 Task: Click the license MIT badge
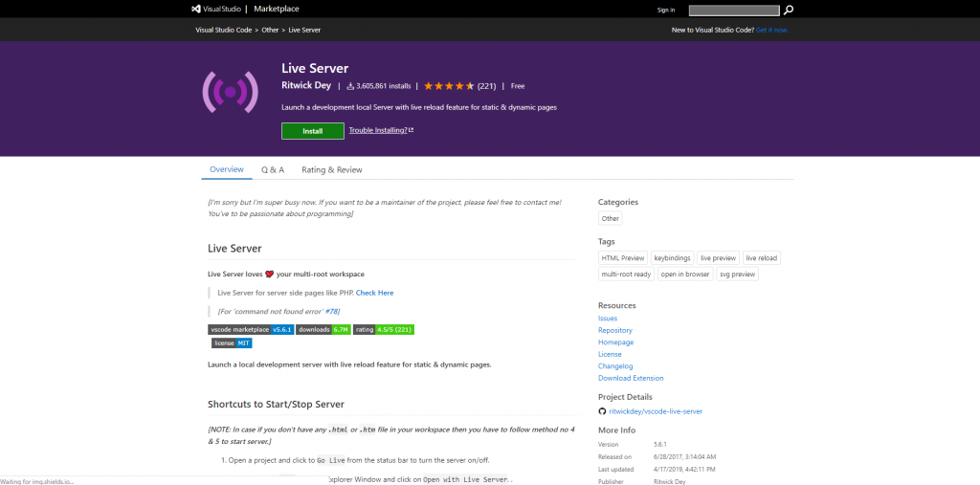(232, 343)
